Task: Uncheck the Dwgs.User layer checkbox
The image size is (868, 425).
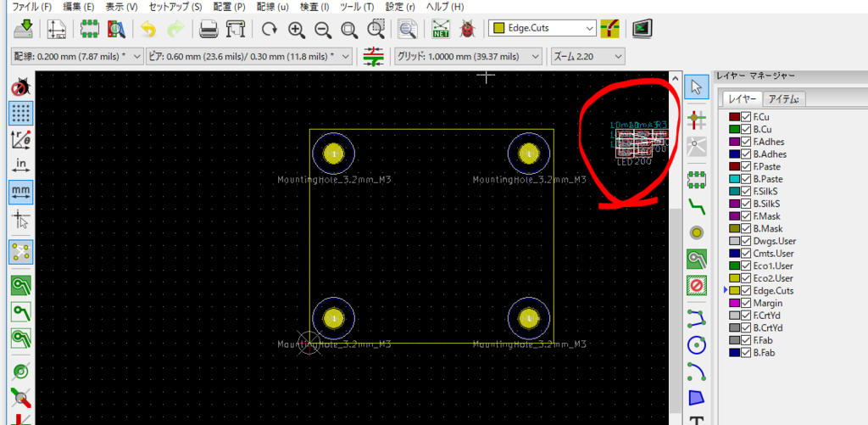Action: (x=746, y=241)
